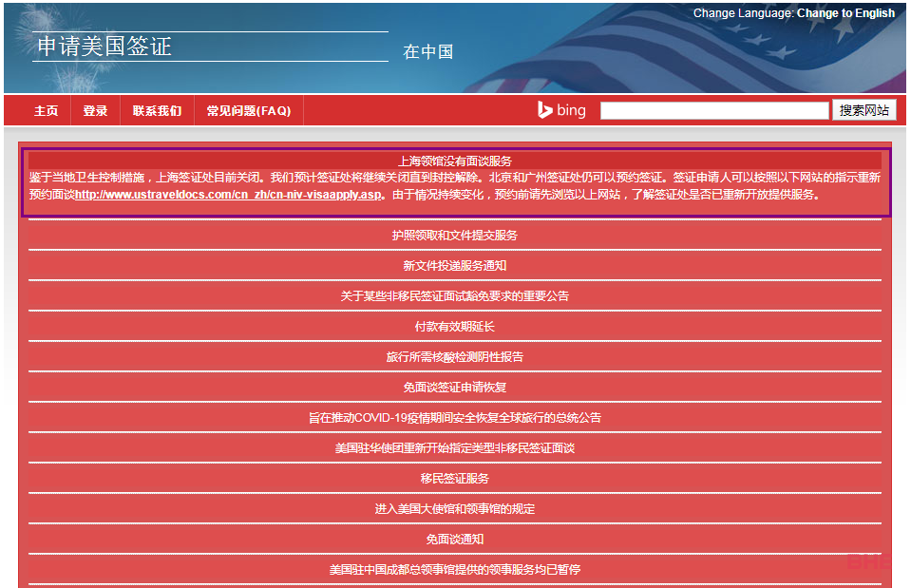The height and width of the screenshot is (588, 911).
Task: Expand 旅行所需核酸检测阴性报告 notice
Action: (455, 357)
